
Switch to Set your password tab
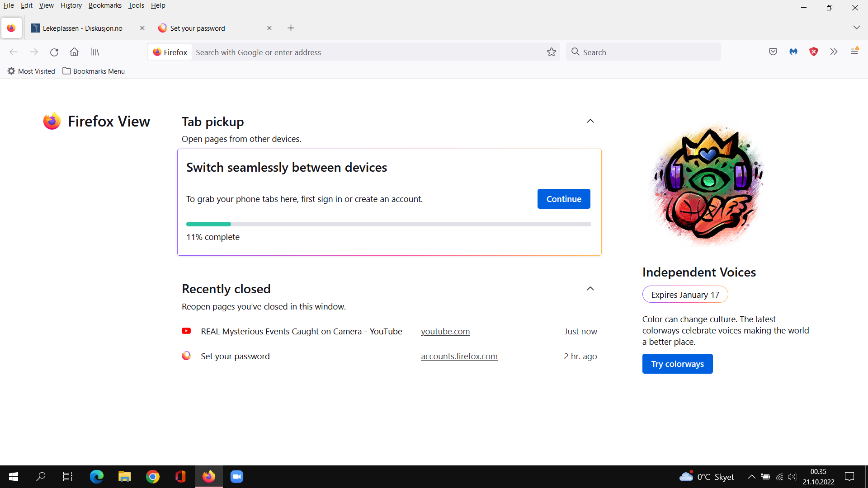[x=215, y=28]
